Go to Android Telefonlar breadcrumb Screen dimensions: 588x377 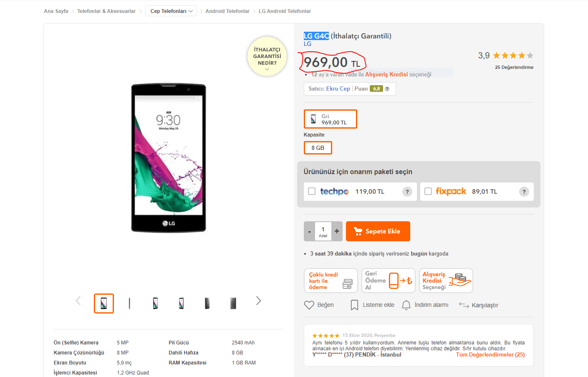227,11
